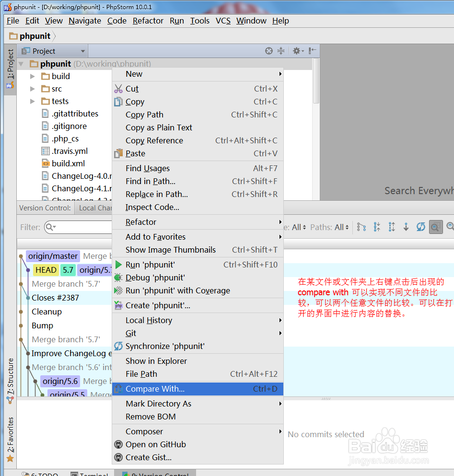This screenshot has height=476, width=454.
Task: Expand the tests folder
Action: click(x=33, y=101)
